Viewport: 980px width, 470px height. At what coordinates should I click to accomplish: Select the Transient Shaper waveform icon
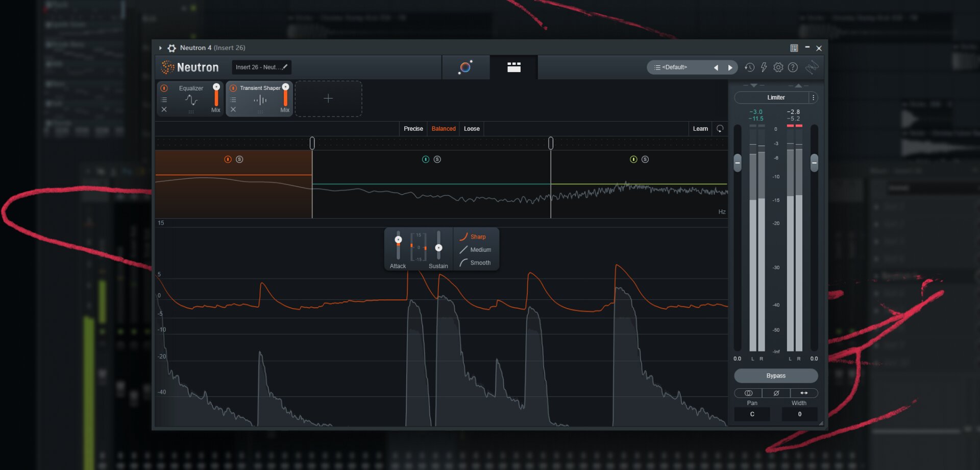tap(260, 100)
